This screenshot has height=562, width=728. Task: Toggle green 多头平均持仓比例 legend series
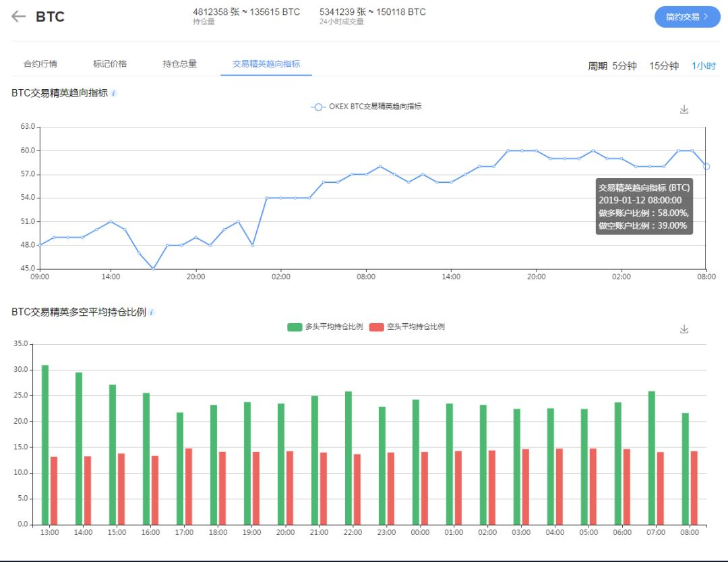295,327
